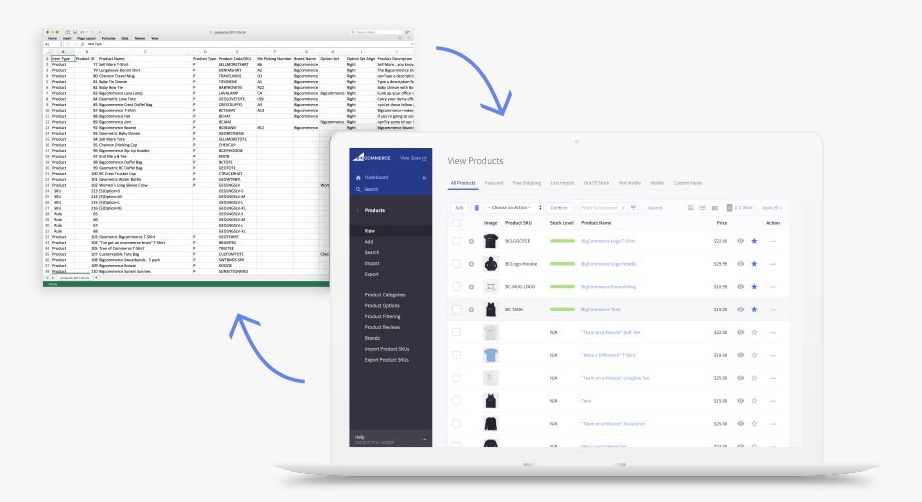The width and height of the screenshot is (922, 502).
Task: Toggle featured star for BC-MUG-LOGO
Action: 754,287
